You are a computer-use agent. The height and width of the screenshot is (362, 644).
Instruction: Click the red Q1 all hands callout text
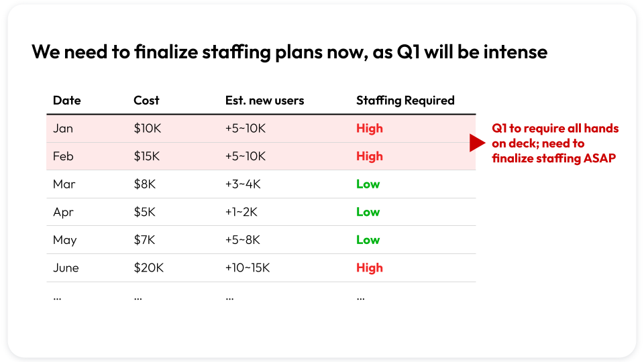click(x=555, y=143)
